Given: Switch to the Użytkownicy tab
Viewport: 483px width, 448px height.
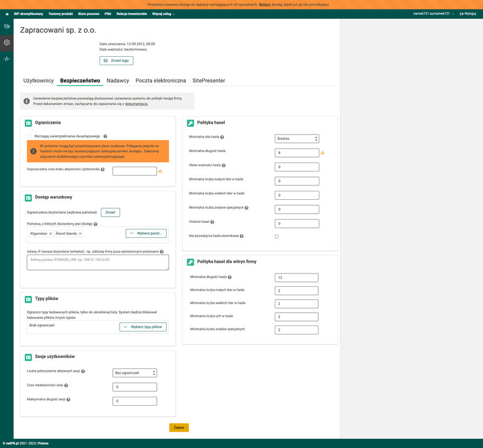Looking at the screenshot, I should [39, 80].
